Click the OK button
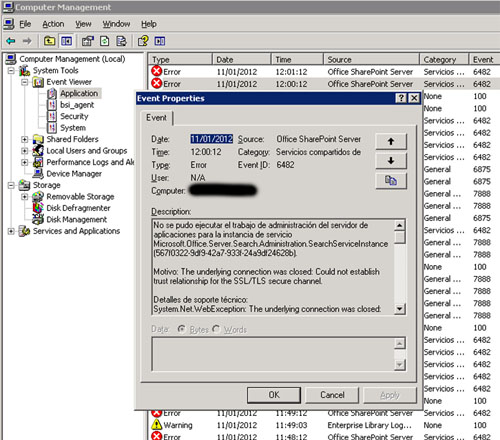 (x=274, y=395)
